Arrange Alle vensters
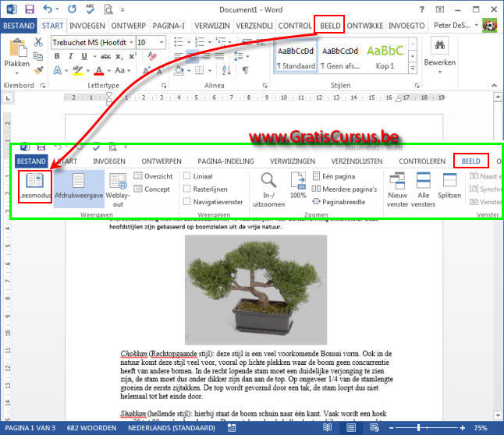The height and width of the screenshot is (435, 504). [x=423, y=189]
